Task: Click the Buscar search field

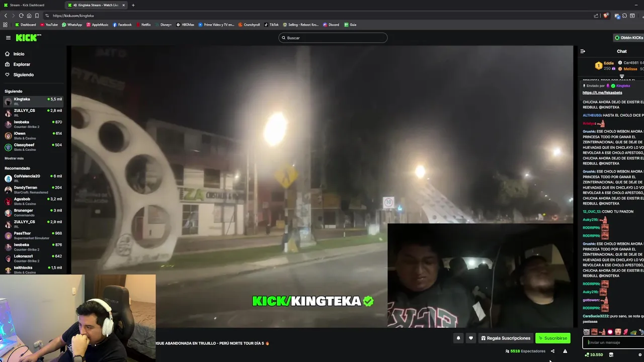Action: pyautogui.click(x=333, y=38)
